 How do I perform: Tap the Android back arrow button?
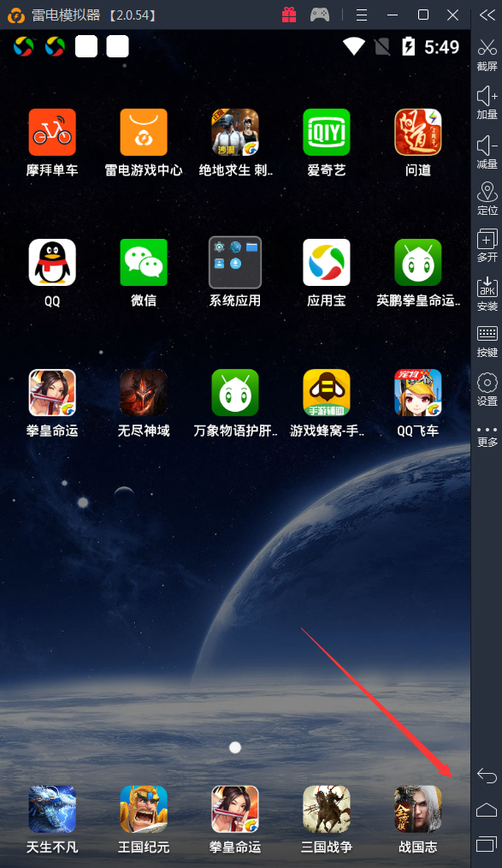click(487, 776)
